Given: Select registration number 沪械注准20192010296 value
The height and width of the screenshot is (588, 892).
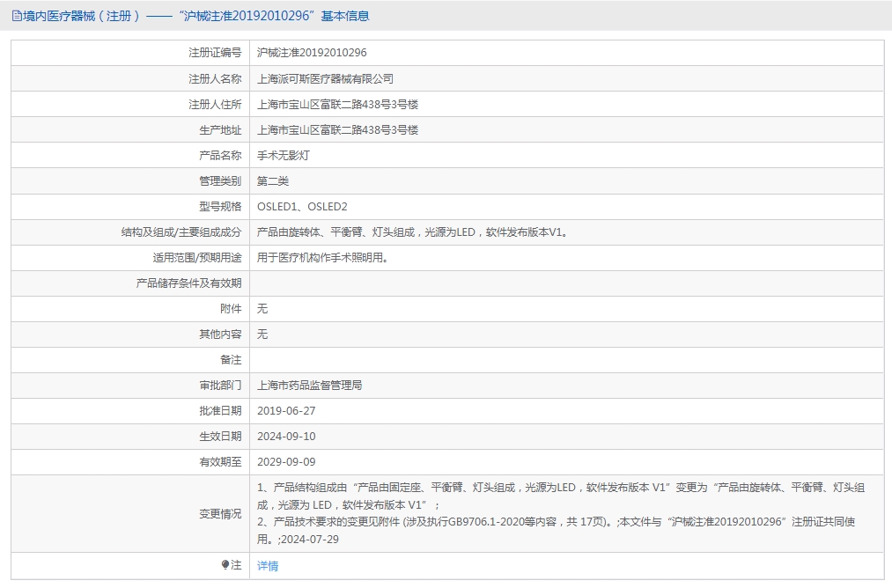Looking at the screenshot, I should tap(312, 53).
